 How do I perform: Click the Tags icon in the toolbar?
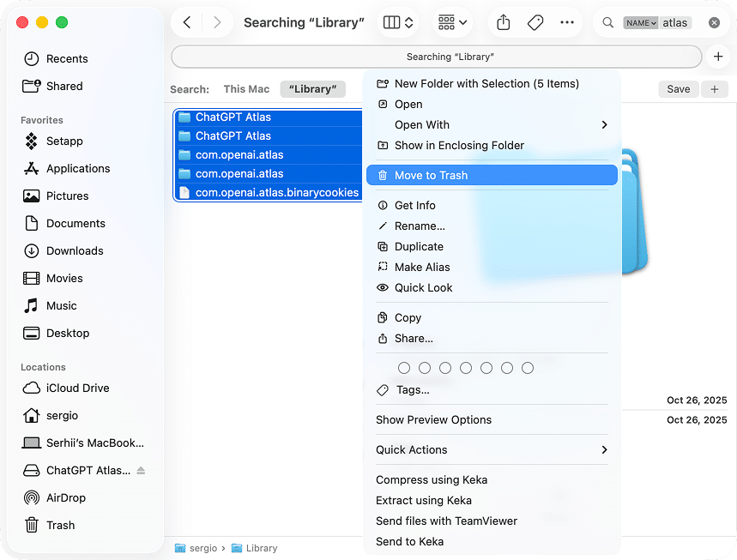535,22
